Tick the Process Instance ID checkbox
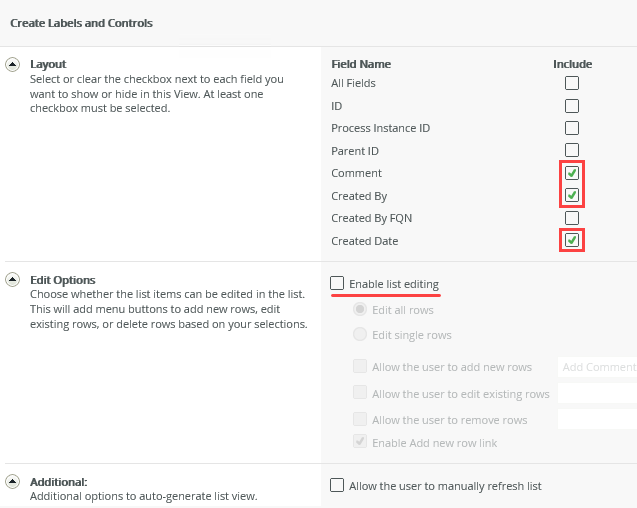 [x=572, y=128]
